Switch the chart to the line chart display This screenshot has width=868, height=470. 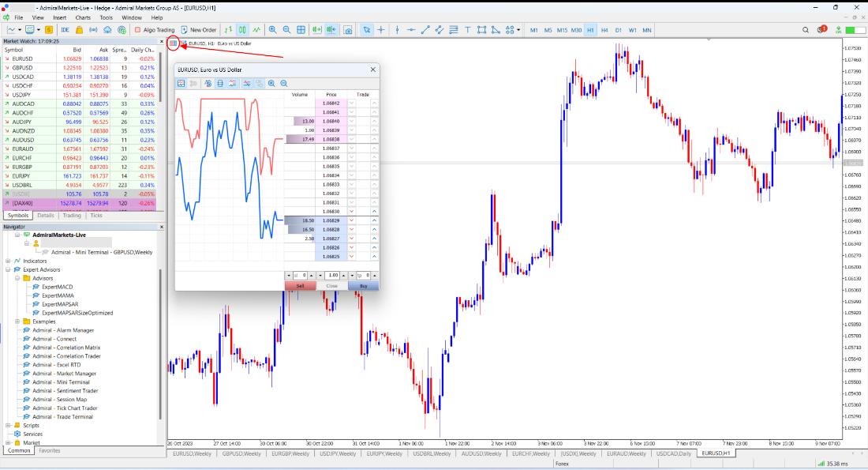257,30
